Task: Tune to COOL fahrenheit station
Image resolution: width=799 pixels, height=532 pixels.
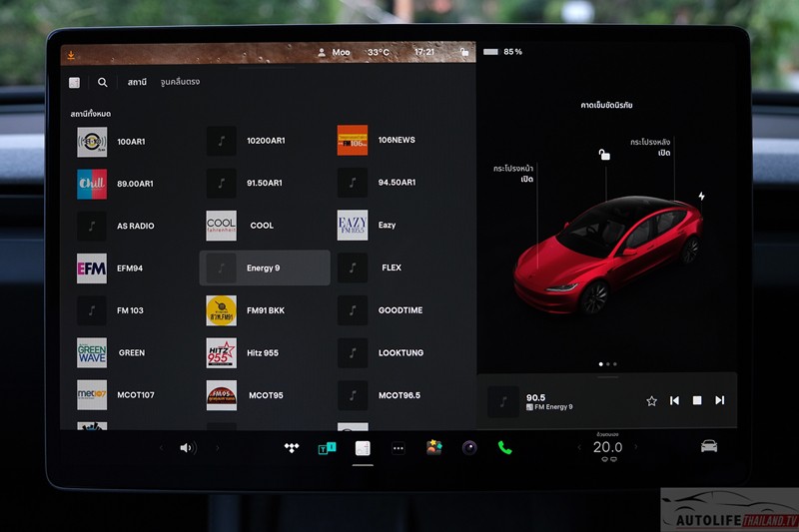Action: click(265, 226)
